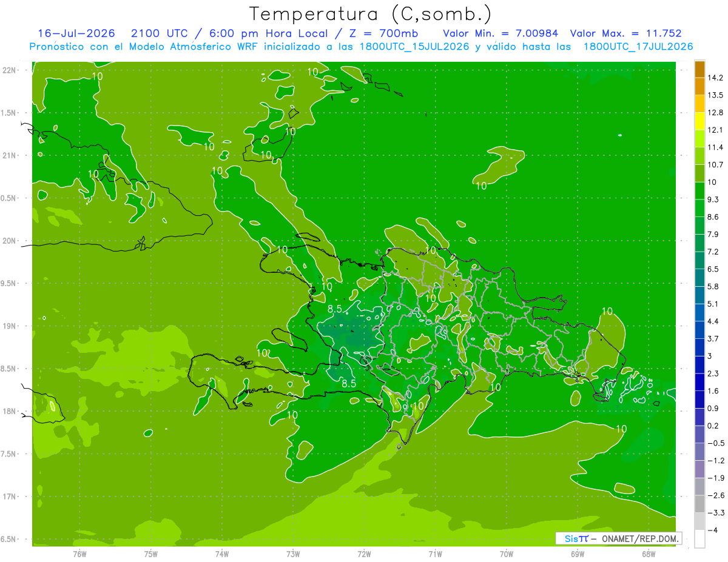Click the "22N" latitude axis label
The height and width of the screenshot is (562, 728).
point(9,70)
